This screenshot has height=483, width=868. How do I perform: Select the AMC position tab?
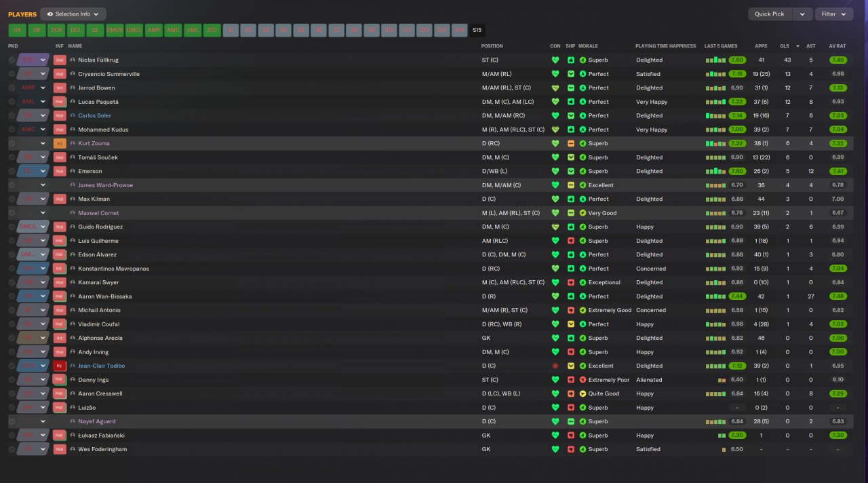pyautogui.click(x=173, y=30)
